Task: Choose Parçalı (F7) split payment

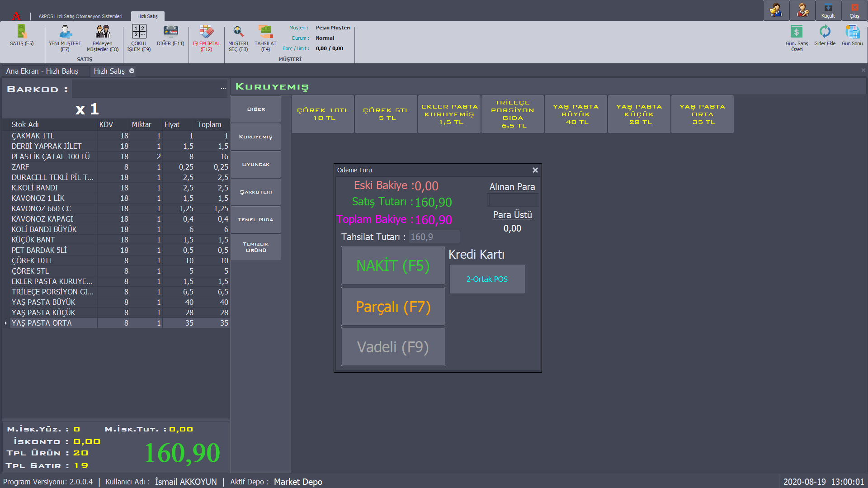Action: pos(393,307)
